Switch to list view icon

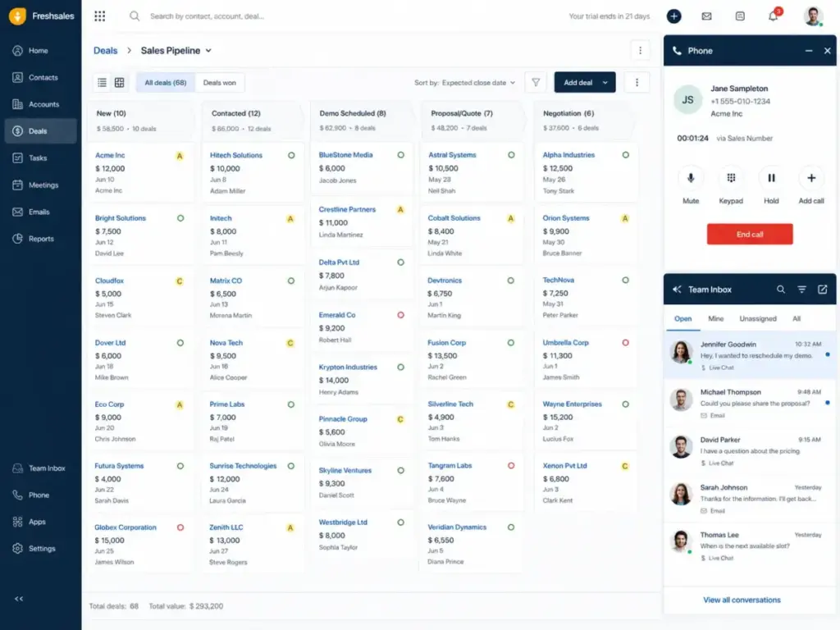pyautogui.click(x=102, y=83)
